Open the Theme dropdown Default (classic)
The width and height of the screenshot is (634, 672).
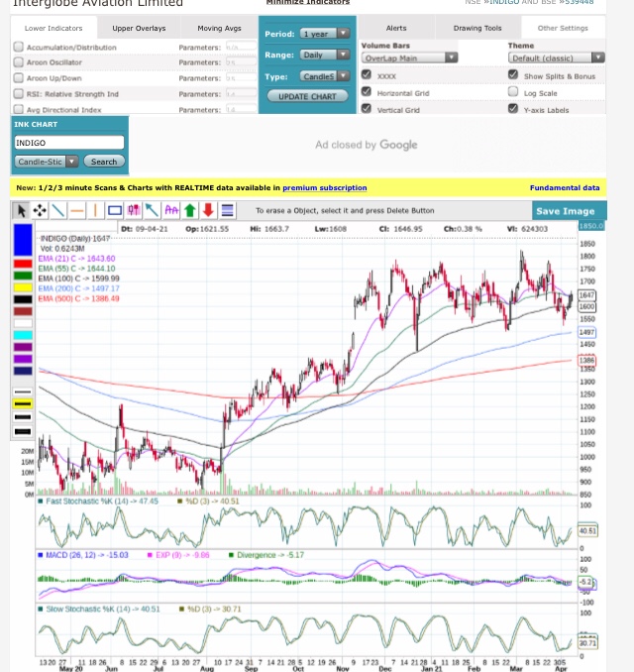coord(556,57)
